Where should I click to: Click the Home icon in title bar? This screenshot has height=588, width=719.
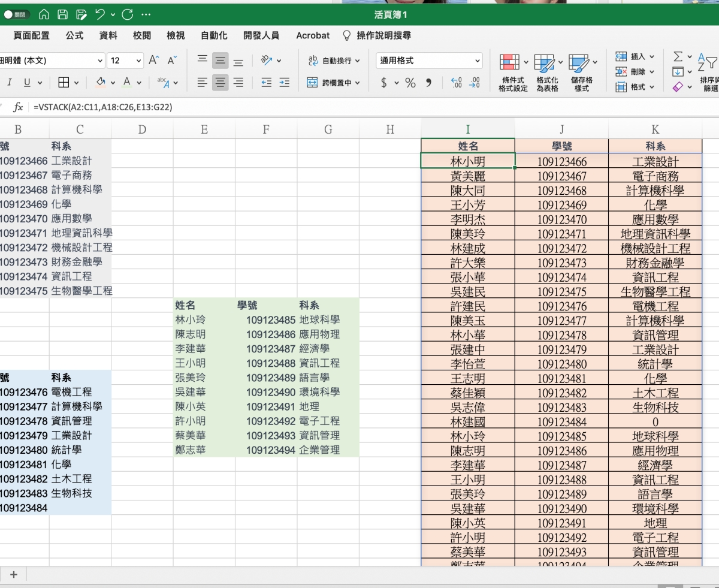pos(44,14)
